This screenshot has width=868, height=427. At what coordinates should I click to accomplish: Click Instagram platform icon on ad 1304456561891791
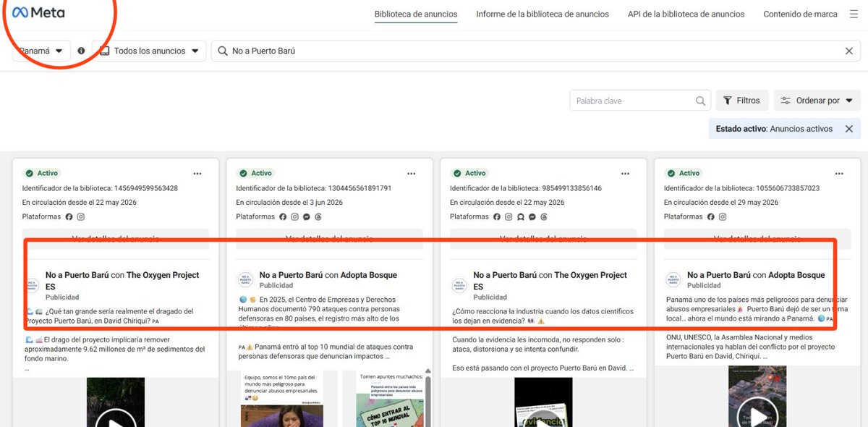click(x=295, y=216)
